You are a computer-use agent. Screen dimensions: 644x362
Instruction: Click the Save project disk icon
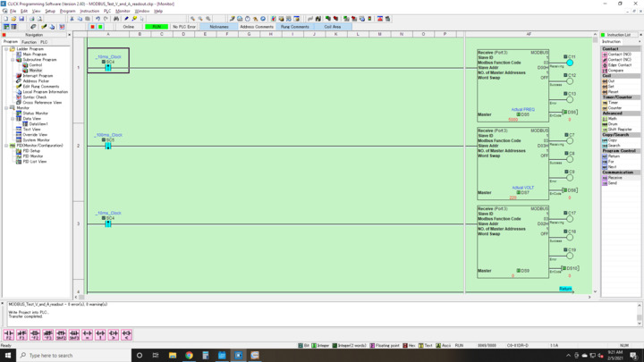click(21, 19)
